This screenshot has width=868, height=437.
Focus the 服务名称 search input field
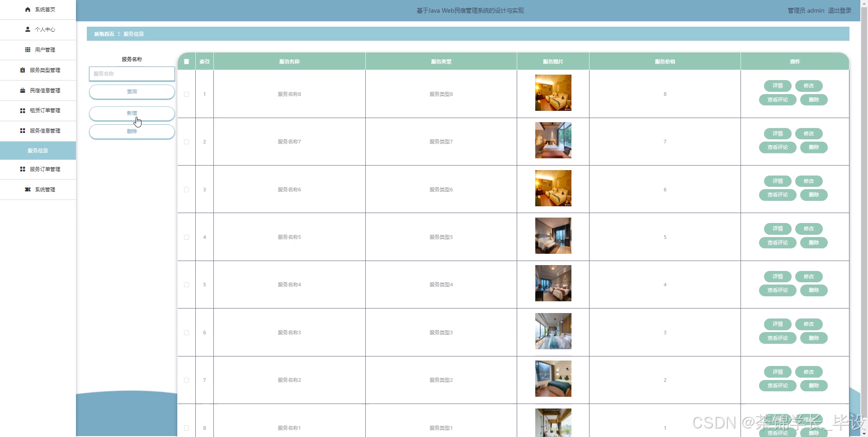(x=132, y=74)
